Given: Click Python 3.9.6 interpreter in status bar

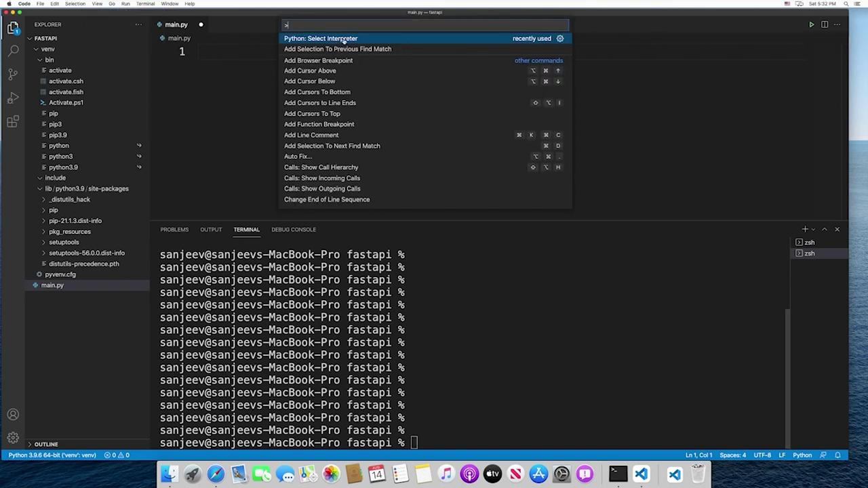Looking at the screenshot, I should click(52, 455).
